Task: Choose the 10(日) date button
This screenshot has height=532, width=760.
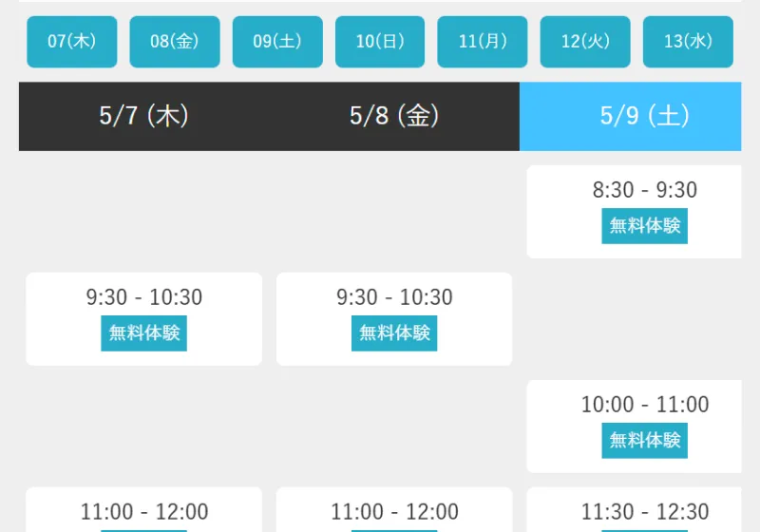Action: [380, 42]
